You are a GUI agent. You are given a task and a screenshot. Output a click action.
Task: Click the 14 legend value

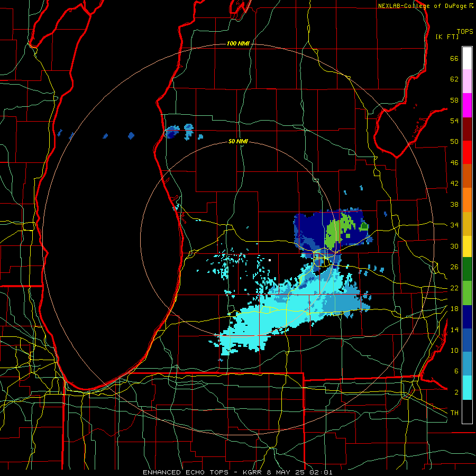454,329
